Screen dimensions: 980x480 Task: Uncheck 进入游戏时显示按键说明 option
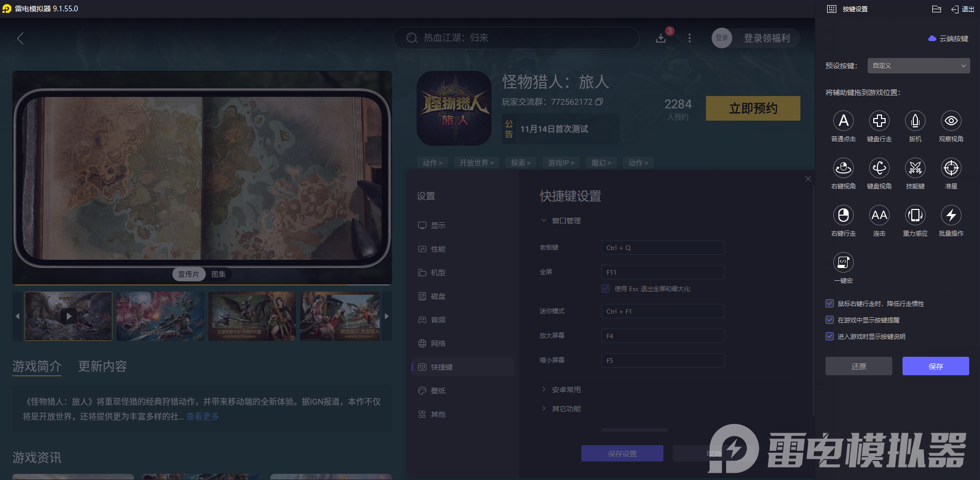pyautogui.click(x=830, y=336)
